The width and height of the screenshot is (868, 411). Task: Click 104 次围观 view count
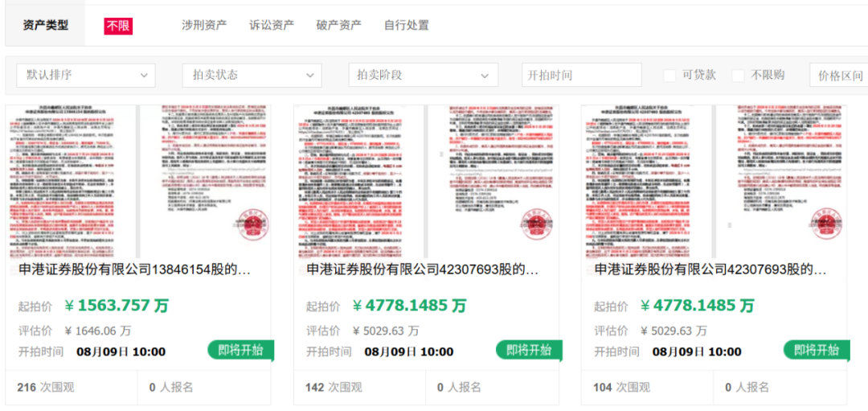pyautogui.click(x=621, y=387)
